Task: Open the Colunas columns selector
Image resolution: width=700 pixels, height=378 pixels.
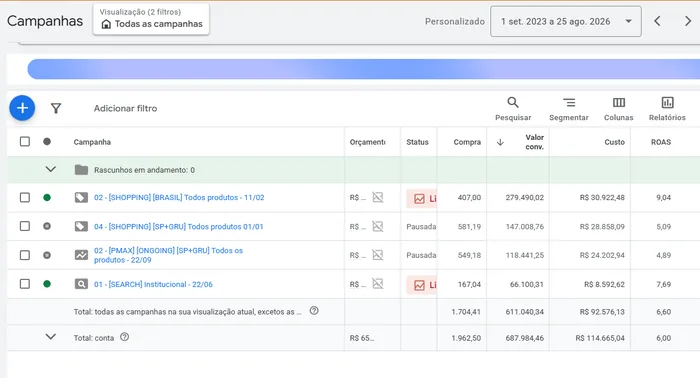Action: coord(619,109)
